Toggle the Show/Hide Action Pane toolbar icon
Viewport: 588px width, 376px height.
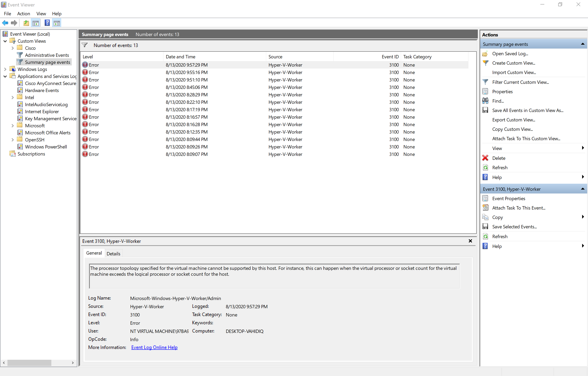coord(57,23)
